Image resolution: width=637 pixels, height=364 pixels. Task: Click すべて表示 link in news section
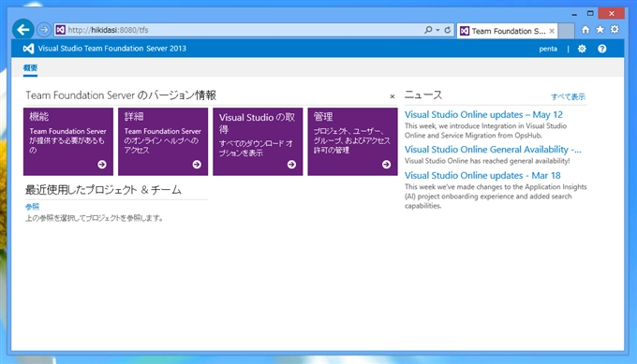[x=568, y=96]
